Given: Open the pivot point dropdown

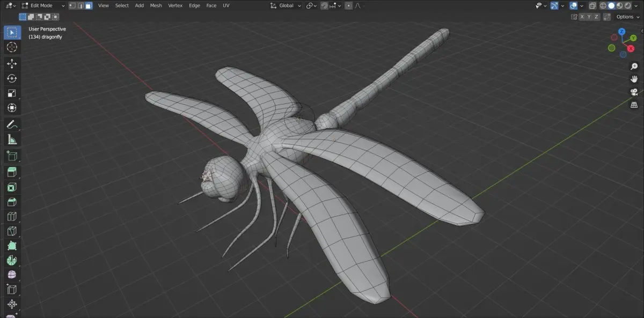Looking at the screenshot, I should [x=311, y=5].
